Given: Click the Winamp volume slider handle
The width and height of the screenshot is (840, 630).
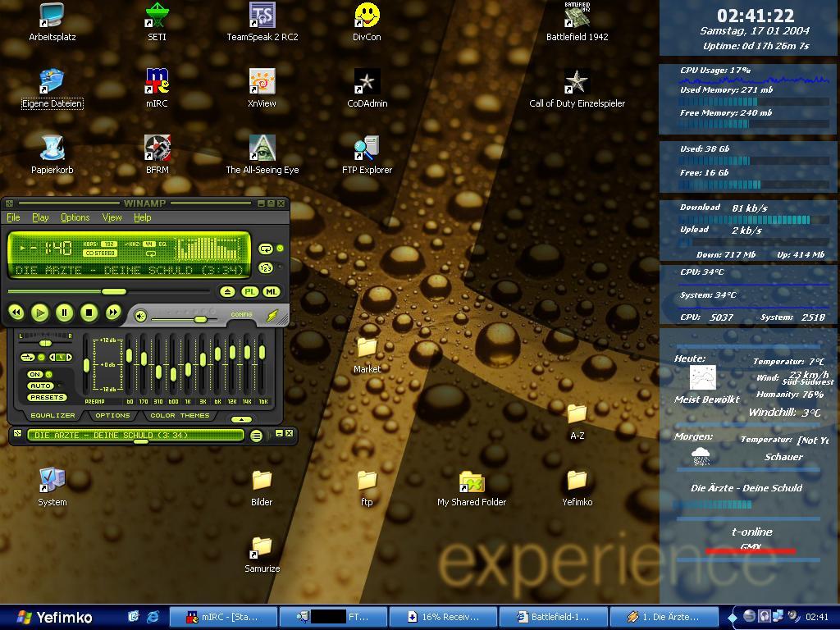Looking at the screenshot, I should tap(200, 319).
